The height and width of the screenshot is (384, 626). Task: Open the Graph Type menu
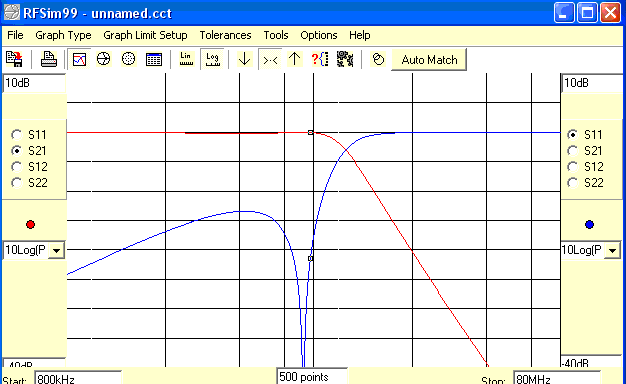click(63, 35)
